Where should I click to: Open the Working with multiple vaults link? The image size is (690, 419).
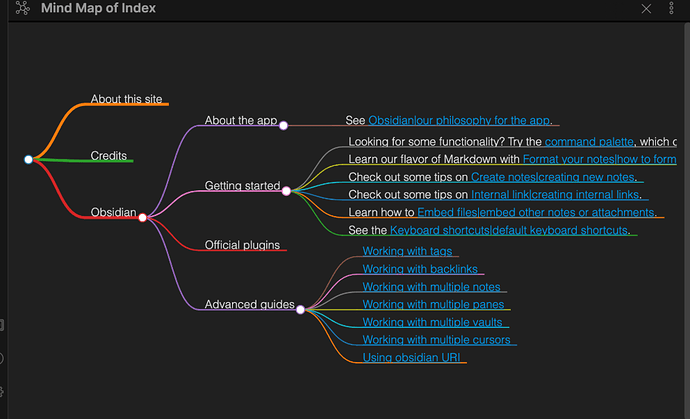coord(434,322)
